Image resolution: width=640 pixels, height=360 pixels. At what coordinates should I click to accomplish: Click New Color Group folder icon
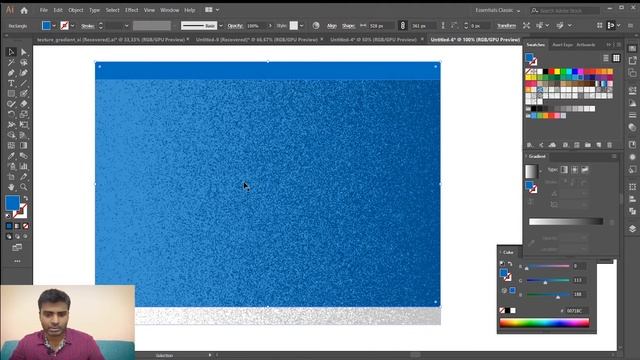click(588, 145)
